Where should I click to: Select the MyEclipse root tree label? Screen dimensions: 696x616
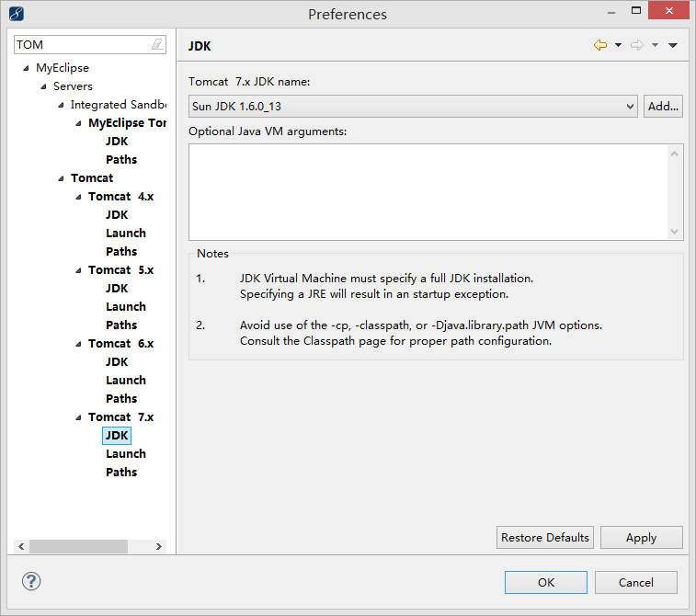[63, 68]
